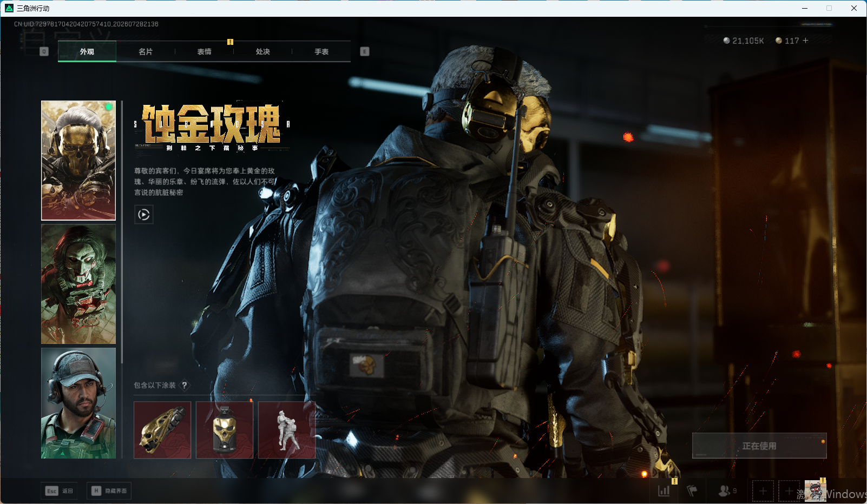Switch to the 外观 appearance tab
Viewport: 867px width, 504px height.
point(87,51)
